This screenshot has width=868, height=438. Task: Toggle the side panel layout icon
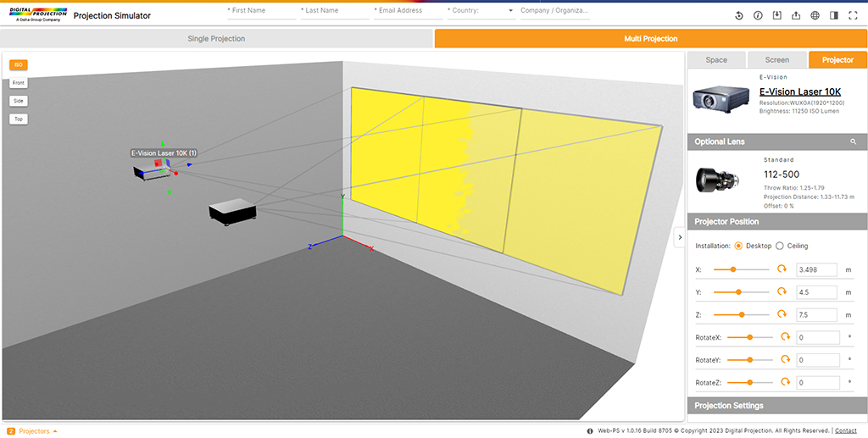click(834, 15)
